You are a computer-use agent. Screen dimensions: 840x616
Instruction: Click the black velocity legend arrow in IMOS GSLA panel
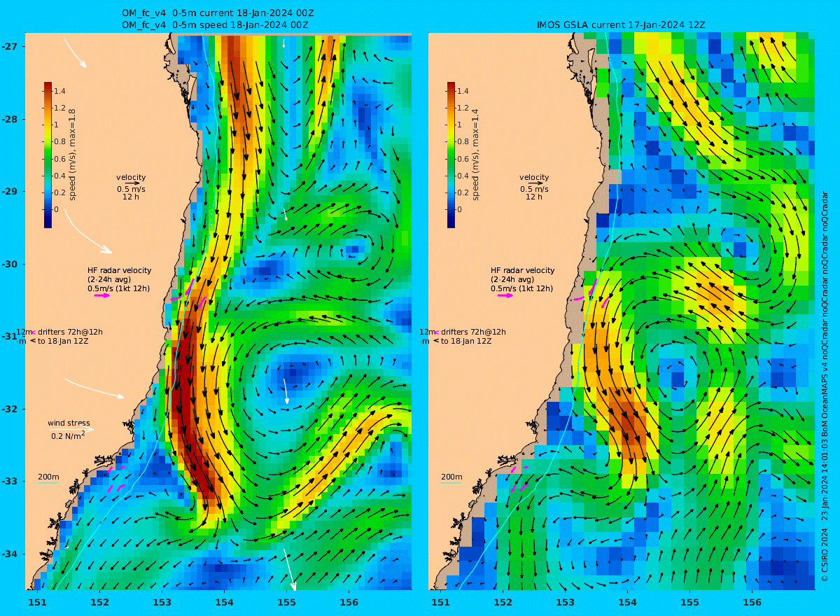tap(534, 183)
